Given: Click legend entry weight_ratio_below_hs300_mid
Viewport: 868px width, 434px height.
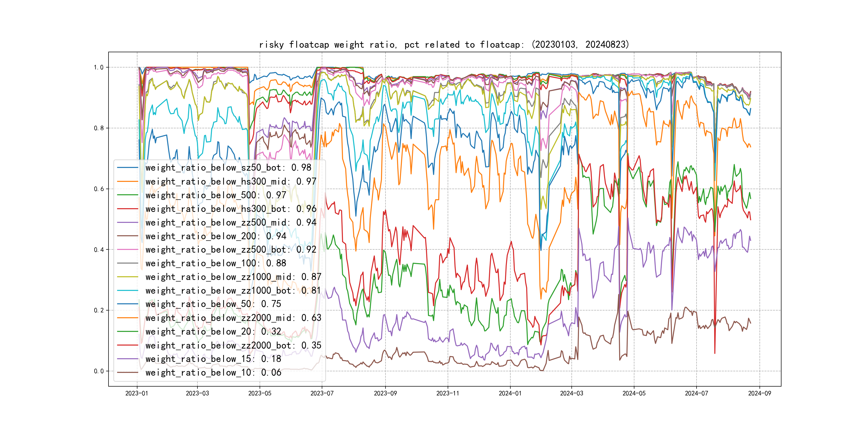Looking at the screenshot, I should click(231, 181).
